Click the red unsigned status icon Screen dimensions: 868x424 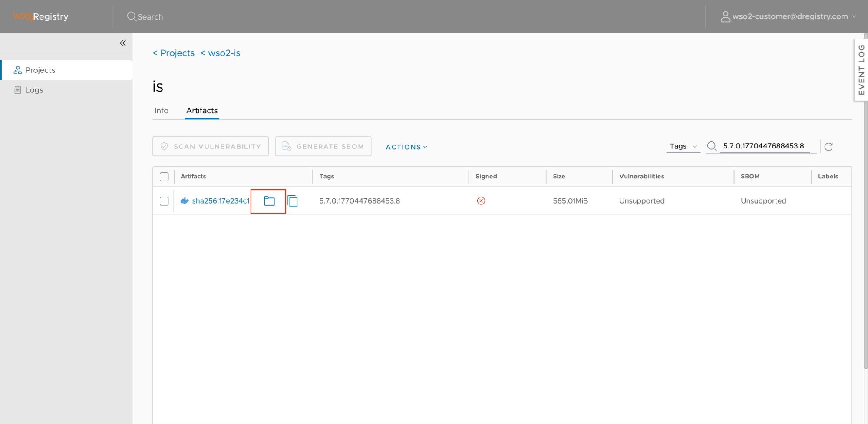click(481, 201)
